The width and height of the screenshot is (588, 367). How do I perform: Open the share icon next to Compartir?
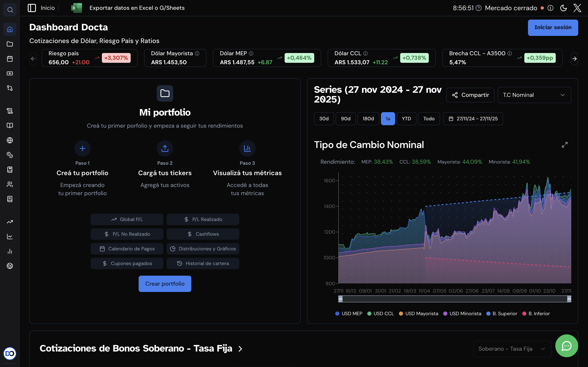click(x=455, y=95)
